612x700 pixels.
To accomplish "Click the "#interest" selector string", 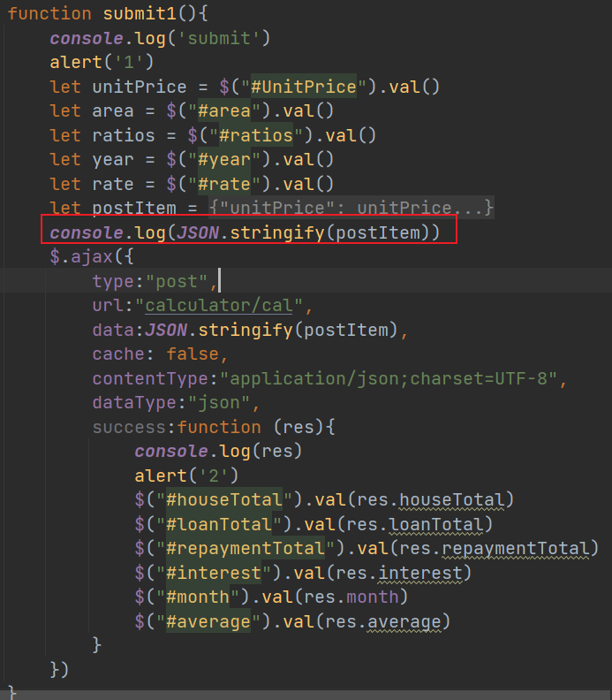I will 214,574.
